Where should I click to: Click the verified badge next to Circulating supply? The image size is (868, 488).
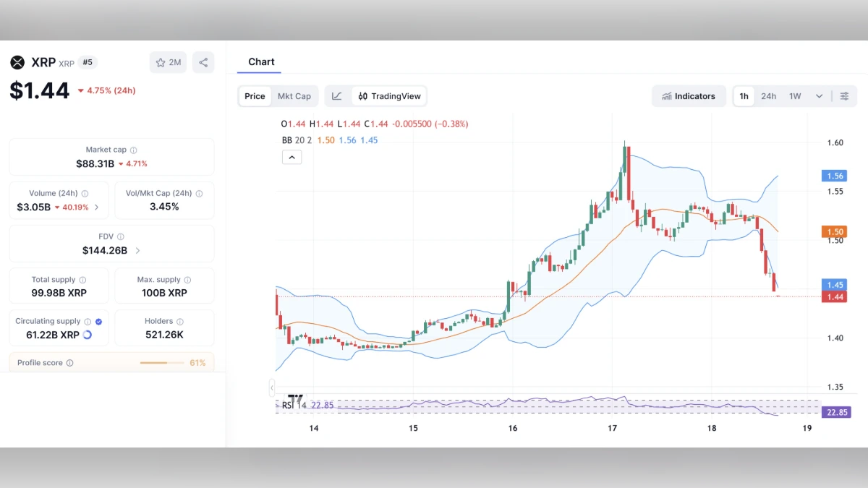coord(98,320)
